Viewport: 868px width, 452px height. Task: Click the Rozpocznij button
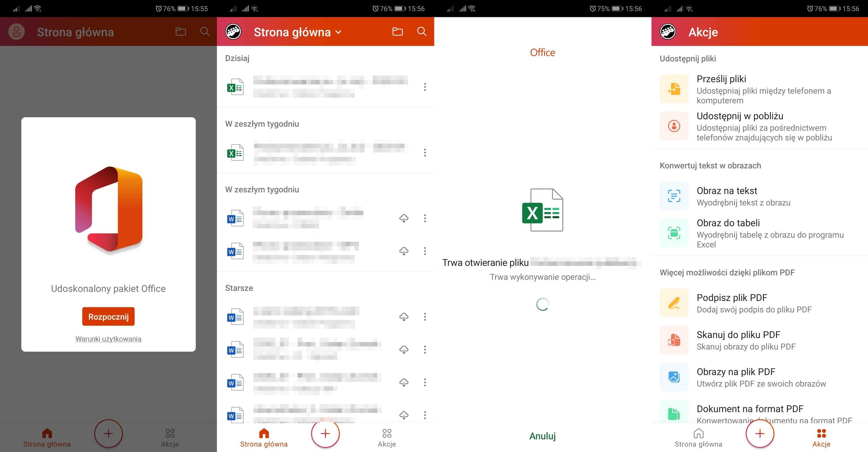[108, 316]
